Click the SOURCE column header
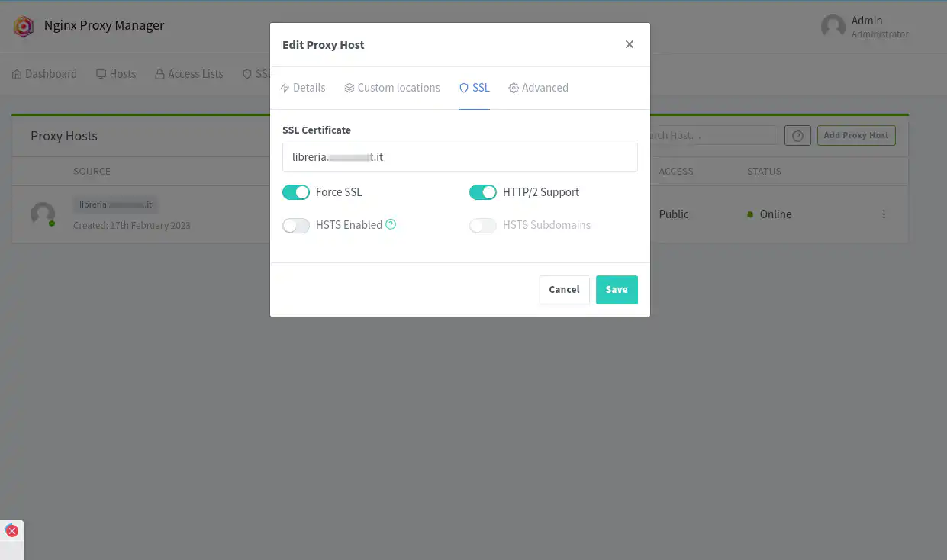 coord(92,172)
